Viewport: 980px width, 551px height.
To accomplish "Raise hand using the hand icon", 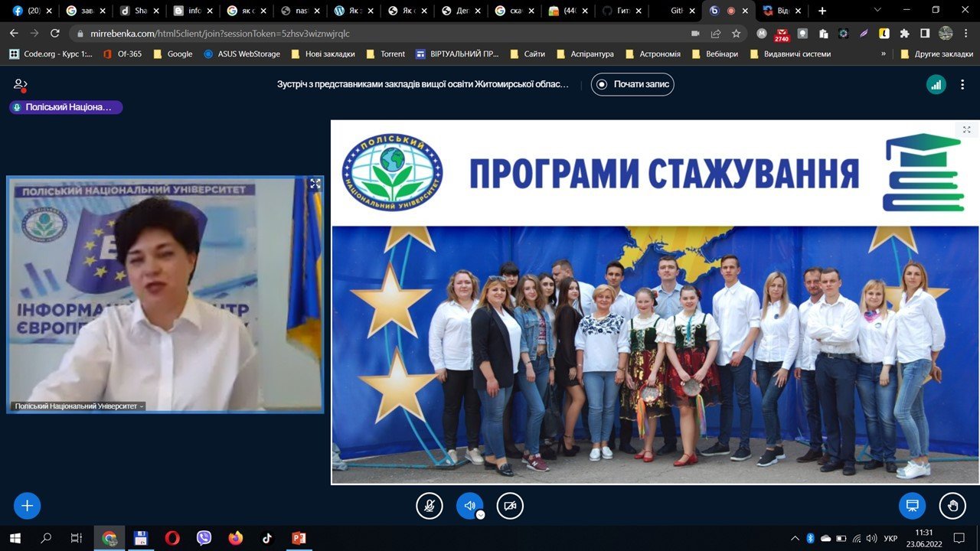I will (952, 506).
